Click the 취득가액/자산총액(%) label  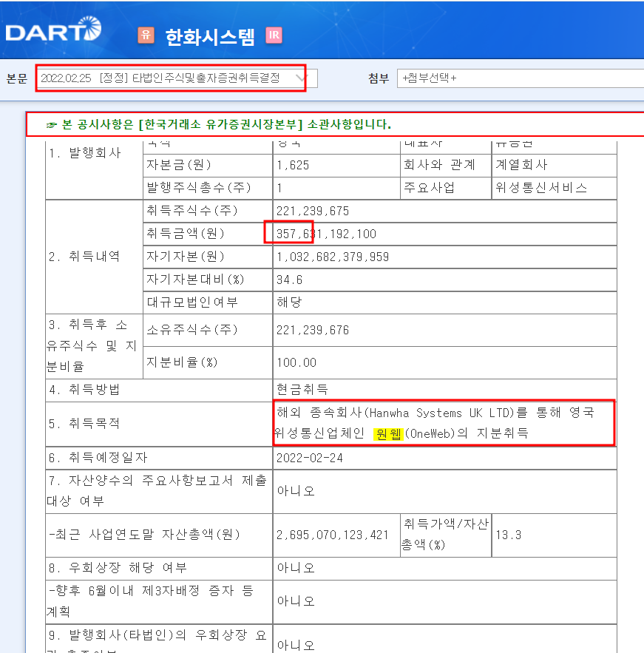445,535
